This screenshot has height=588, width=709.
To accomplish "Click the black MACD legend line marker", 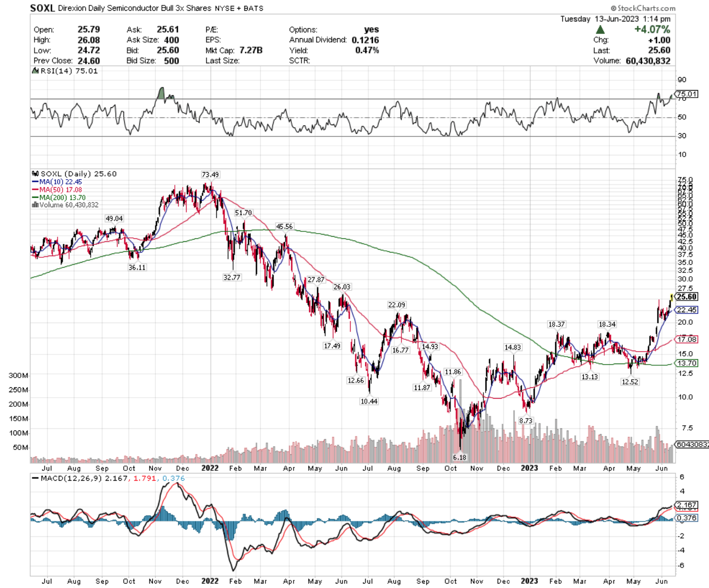I will pyautogui.click(x=36, y=478).
